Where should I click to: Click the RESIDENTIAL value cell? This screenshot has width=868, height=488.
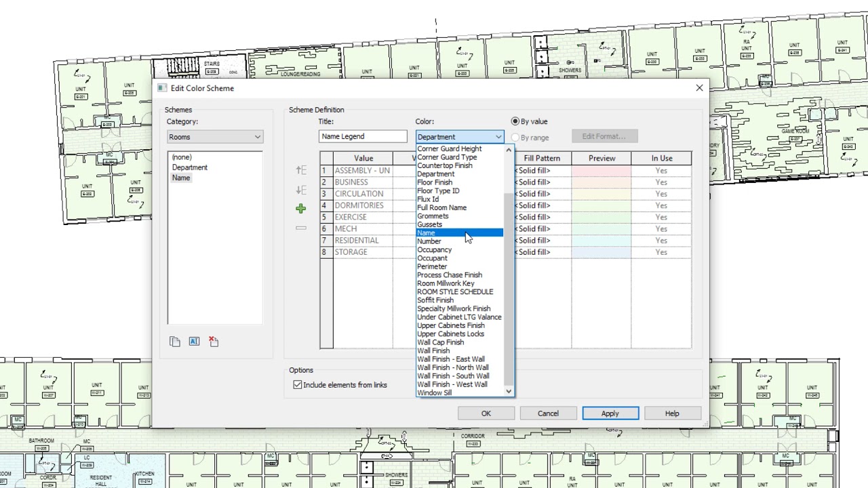click(363, 241)
